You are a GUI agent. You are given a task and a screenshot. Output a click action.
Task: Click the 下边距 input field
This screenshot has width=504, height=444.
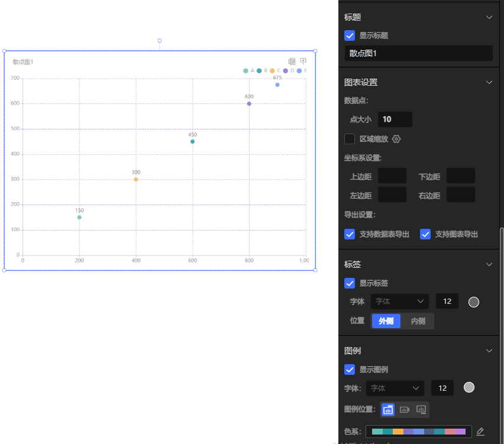(x=461, y=176)
